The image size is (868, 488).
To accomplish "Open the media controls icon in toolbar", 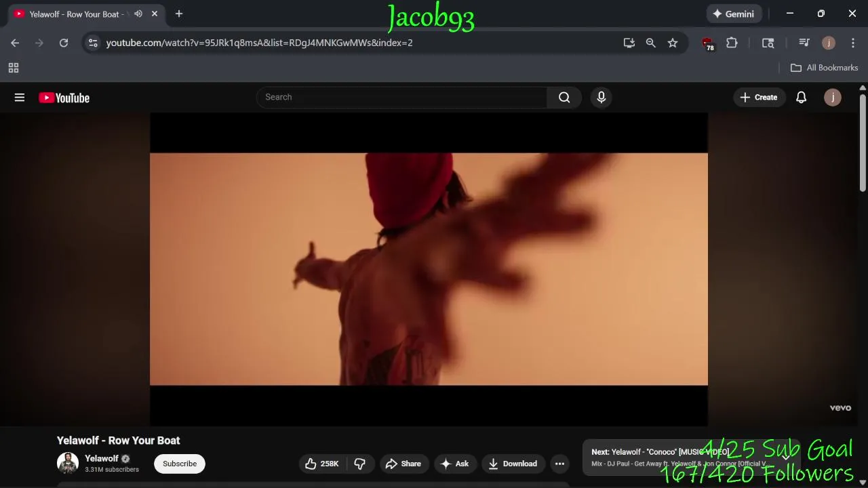I will 804,43.
